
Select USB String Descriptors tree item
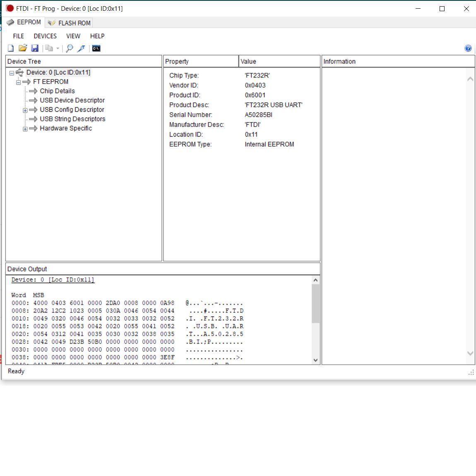pos(72,119)
